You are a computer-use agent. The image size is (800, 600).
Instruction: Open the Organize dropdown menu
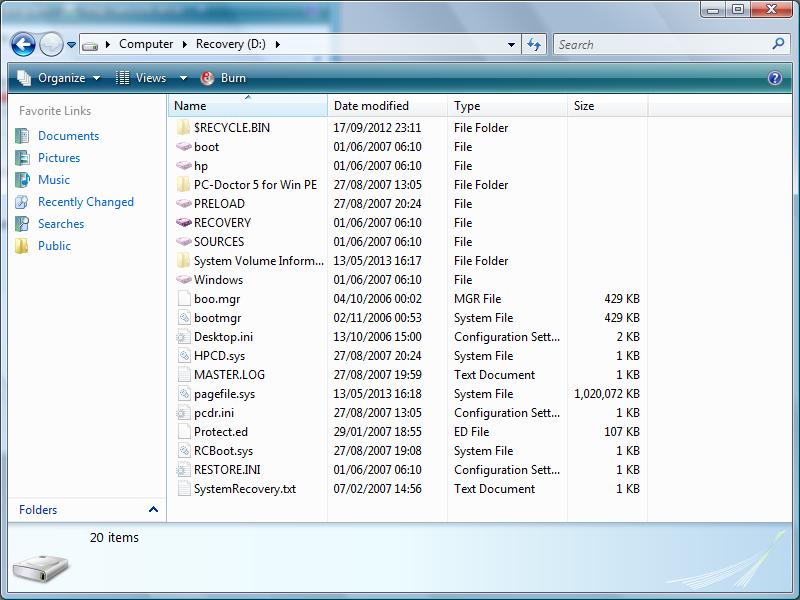coord(58,78)
